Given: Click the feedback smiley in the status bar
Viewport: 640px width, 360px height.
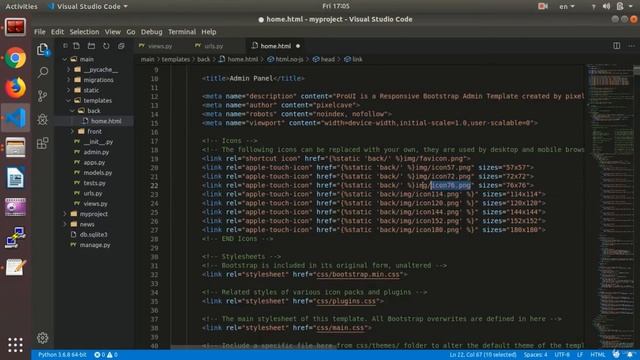Looking at the screenshot, I should 616,355.
